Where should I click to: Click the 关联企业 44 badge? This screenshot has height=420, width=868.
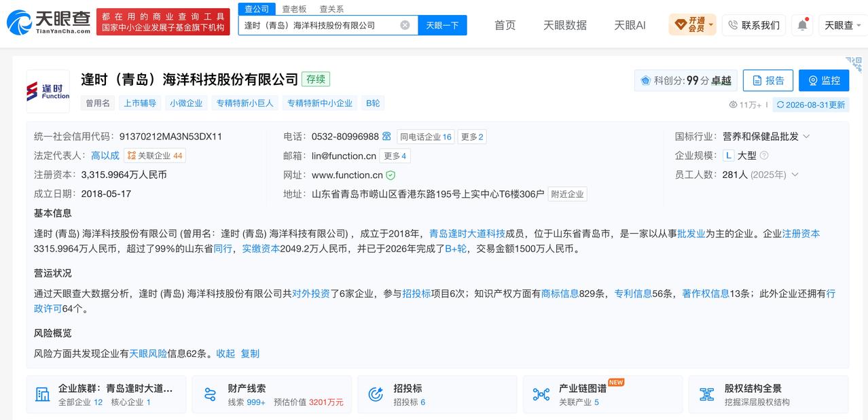pyautogui.click(x=155, y=156)
